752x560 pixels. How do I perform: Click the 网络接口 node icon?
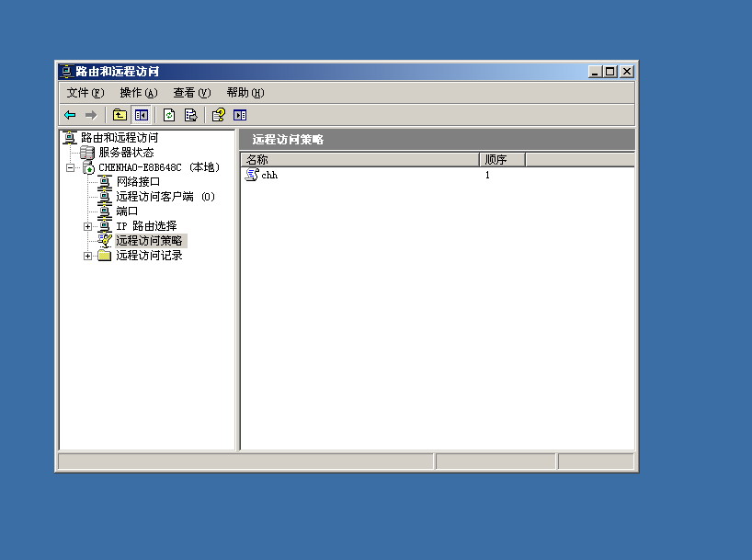(105, 182)
